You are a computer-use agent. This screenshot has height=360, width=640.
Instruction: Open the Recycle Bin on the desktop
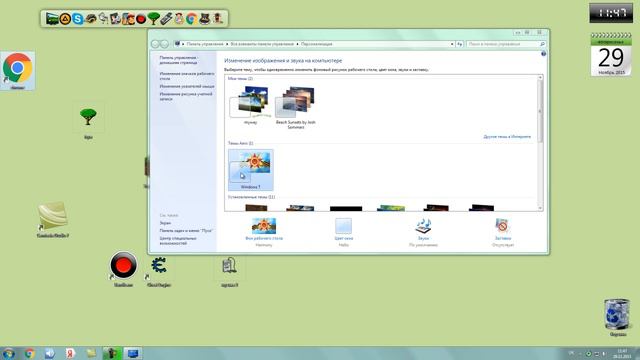617,314
